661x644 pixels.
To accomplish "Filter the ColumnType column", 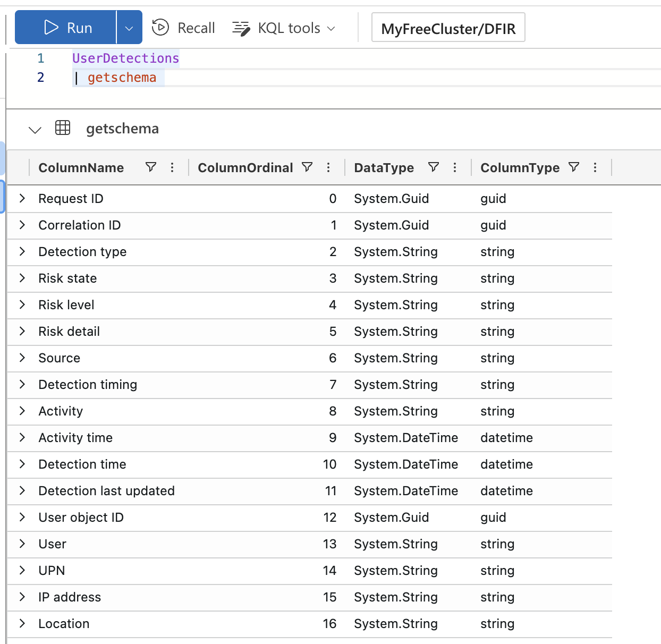I will coord(574,167).
